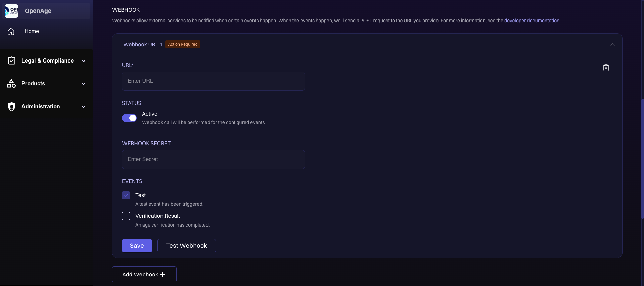Save the webhook configuration

(x=137, y=245)
